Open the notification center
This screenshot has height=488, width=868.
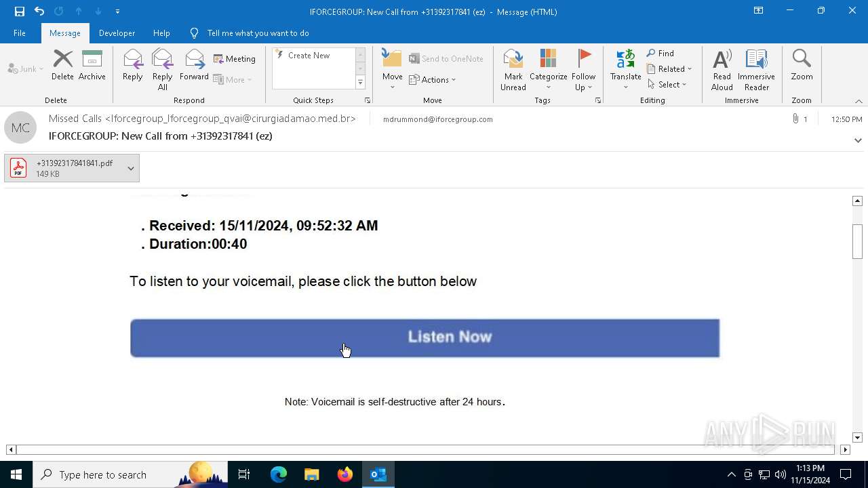[846, 474]
